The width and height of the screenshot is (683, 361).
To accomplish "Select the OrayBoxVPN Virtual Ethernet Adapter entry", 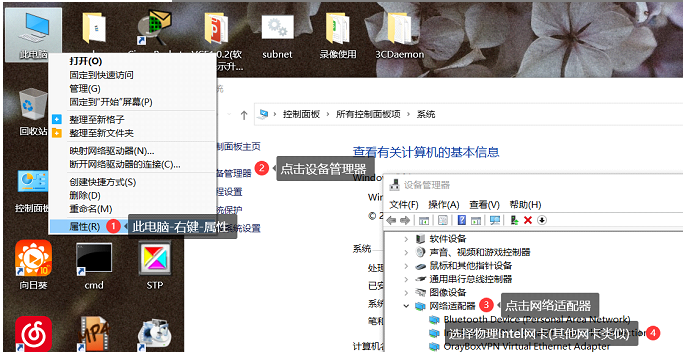I will 527,347.
